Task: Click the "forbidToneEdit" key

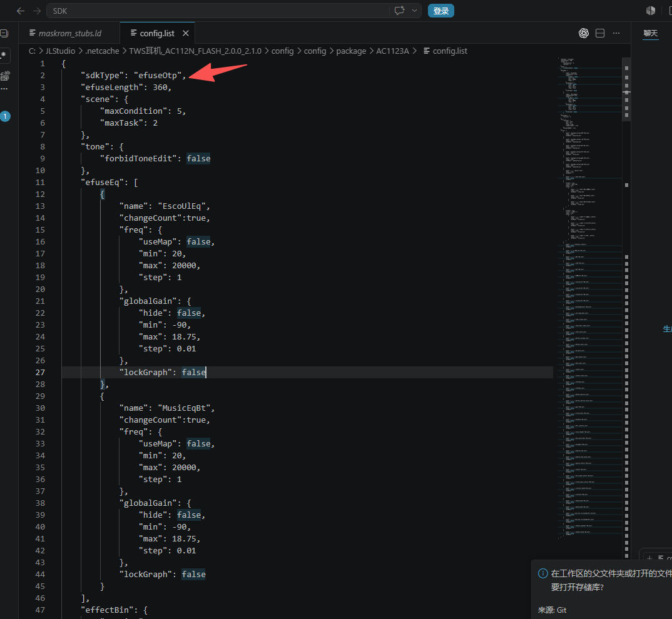Action: pos(138,158)
